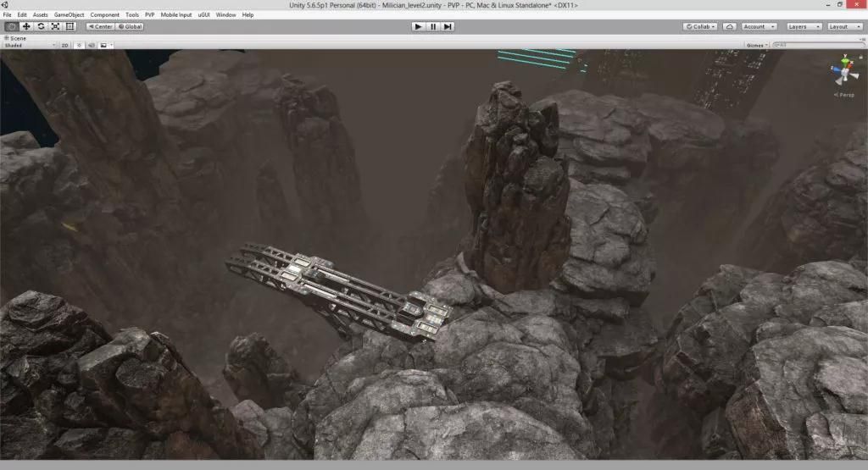Select the Rotate tool
Screen dimensions: 868x470
coord(41,26)
